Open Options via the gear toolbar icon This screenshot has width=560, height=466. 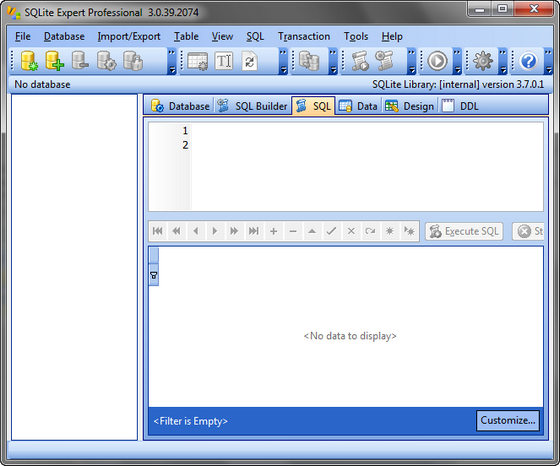(x=483, y=61)
